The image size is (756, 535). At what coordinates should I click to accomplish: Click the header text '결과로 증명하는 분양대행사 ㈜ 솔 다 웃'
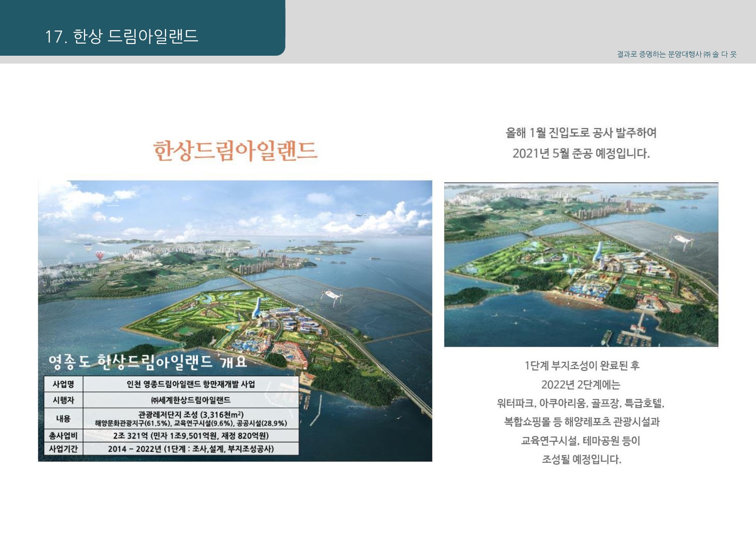point(677,54)
